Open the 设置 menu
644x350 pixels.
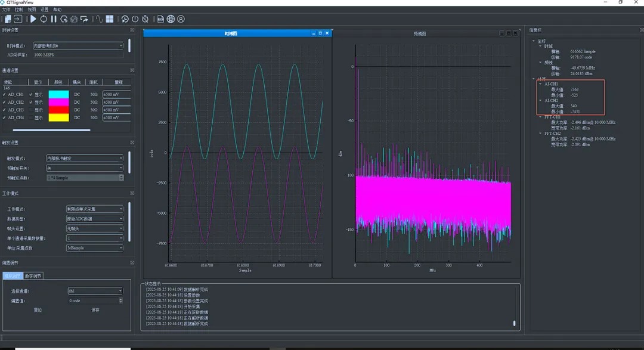coord(45,10)
